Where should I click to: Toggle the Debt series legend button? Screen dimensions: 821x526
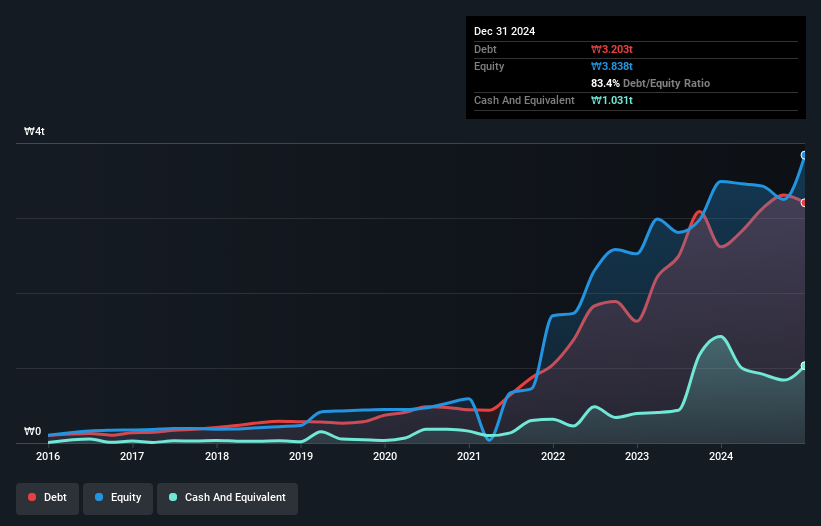click(x=48, y=498)
